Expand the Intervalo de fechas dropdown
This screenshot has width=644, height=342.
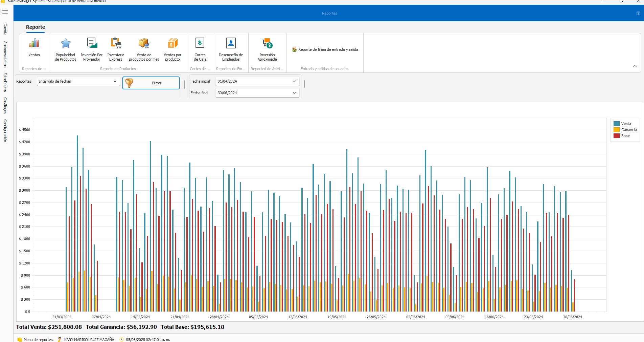pyautogui.click(x=115, y=81)
